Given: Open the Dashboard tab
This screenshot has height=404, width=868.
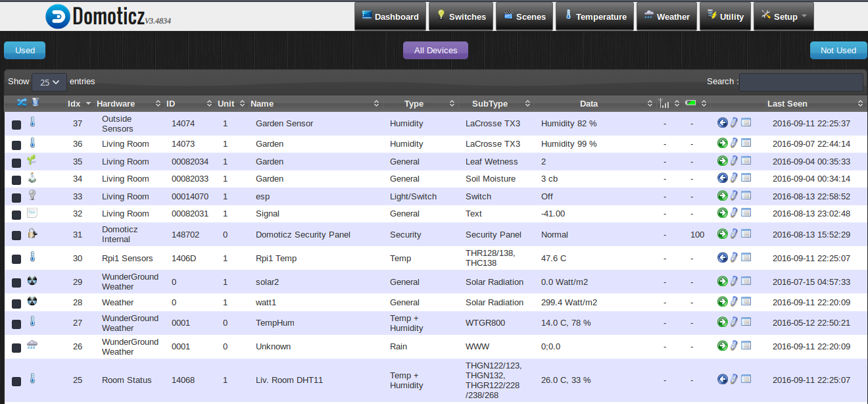Looking at the screenshot, I should click(x=390, y=16).
